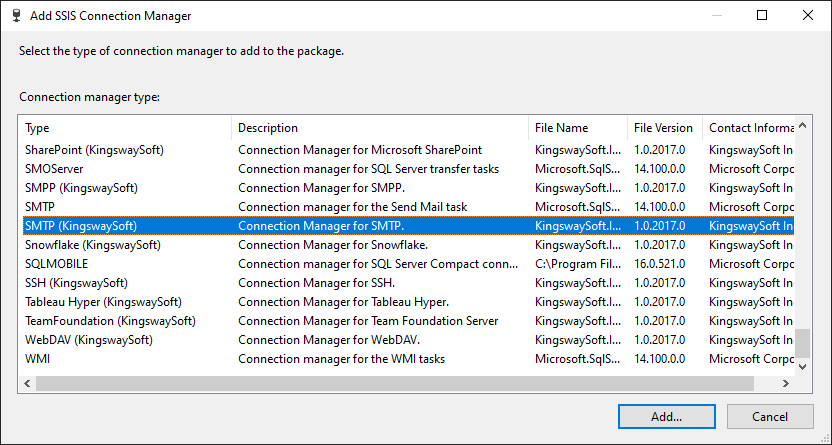
Task: Click the vertical scrollbar thumb
Action: click(802, 343)
